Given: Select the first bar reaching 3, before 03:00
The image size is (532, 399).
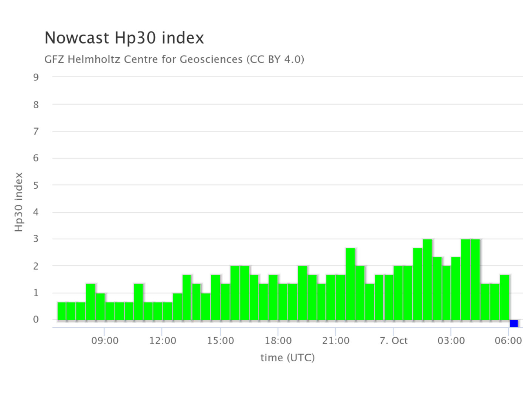Looking at the screenshot, I should tap(427, 280).
